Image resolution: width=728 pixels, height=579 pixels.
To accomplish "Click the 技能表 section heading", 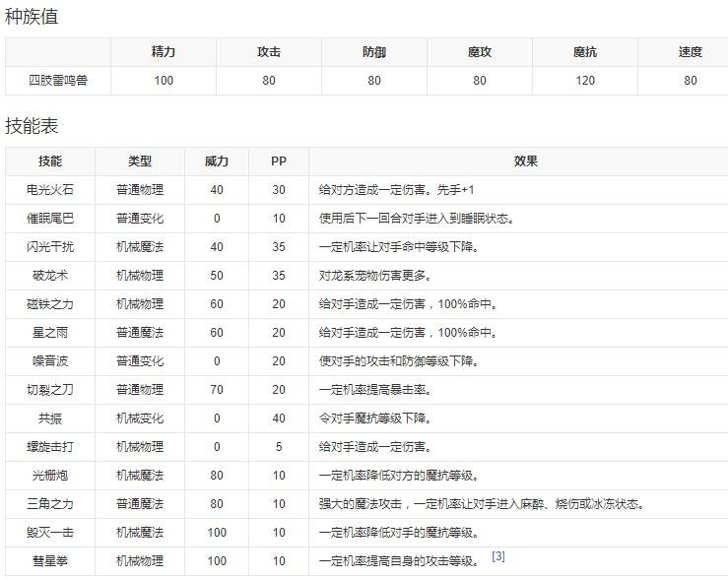I will (32, 125).
